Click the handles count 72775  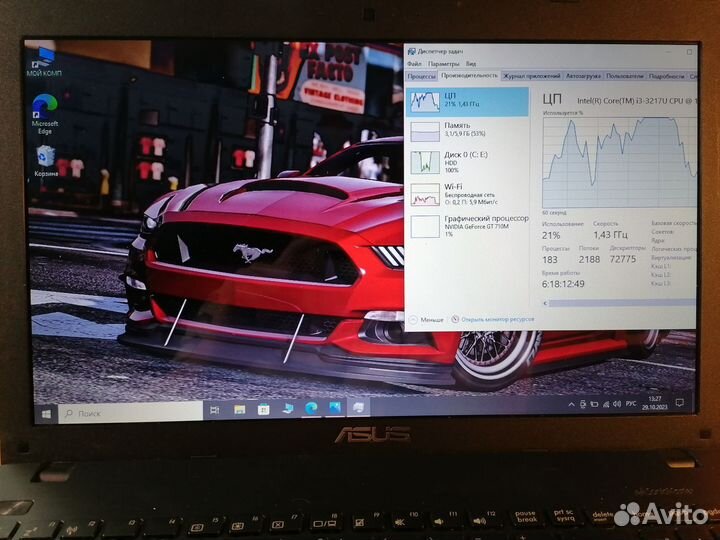point(623,259)
